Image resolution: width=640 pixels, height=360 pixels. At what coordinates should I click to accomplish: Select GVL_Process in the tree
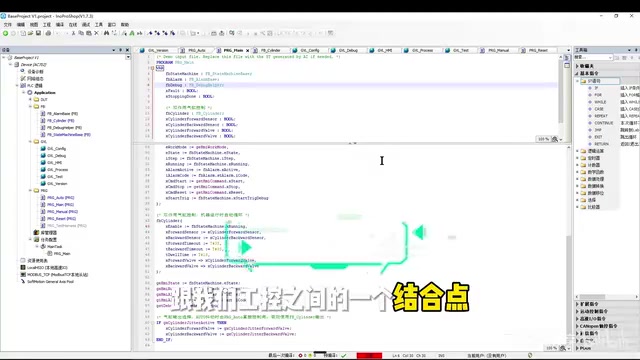pyautogui.click(x=58, y=170)
